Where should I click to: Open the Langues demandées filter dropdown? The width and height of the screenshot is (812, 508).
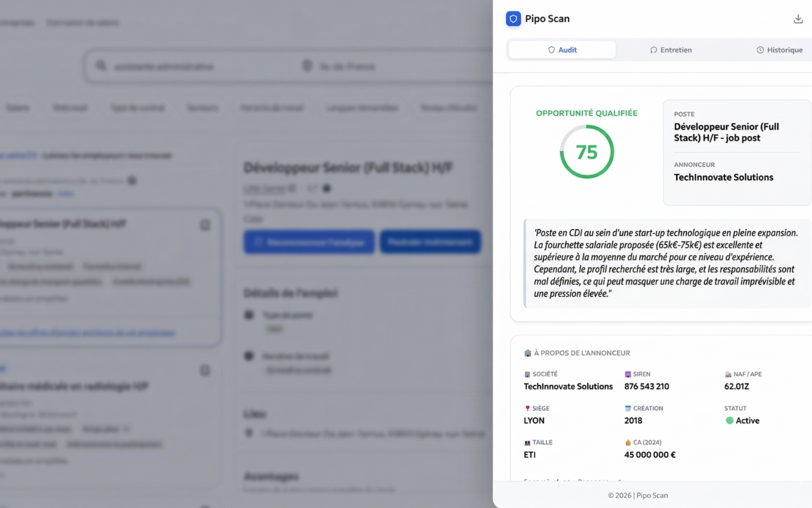point(362,108)
